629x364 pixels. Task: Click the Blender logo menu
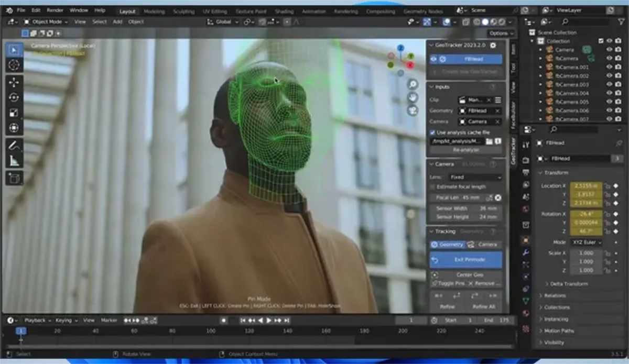tap(9, 10)
